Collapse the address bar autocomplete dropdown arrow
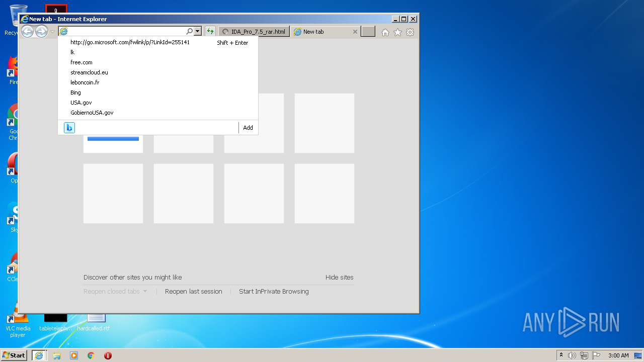This screenshot has width=644, height=362. click(x=198, y=31)
